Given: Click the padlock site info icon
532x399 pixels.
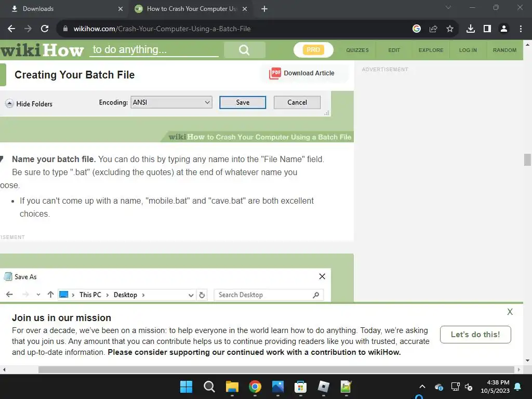Looking at the screenshot, I should pos(65,29).
